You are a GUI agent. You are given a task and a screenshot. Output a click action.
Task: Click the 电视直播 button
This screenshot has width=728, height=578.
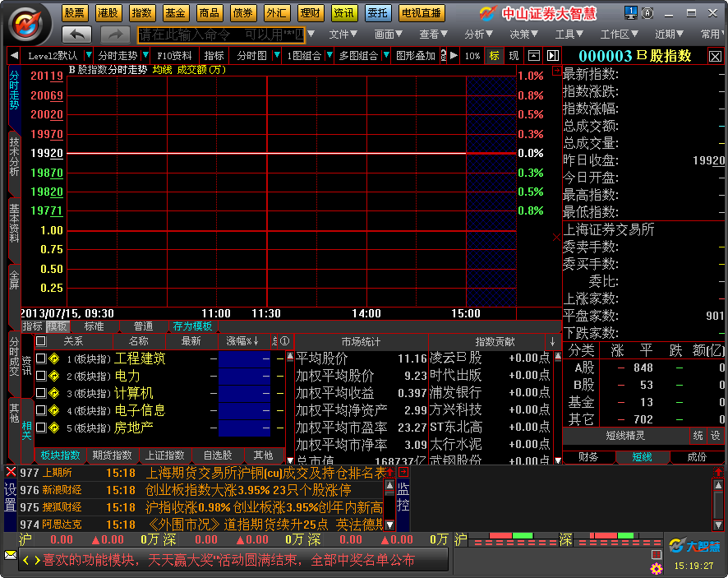(421, 13)
